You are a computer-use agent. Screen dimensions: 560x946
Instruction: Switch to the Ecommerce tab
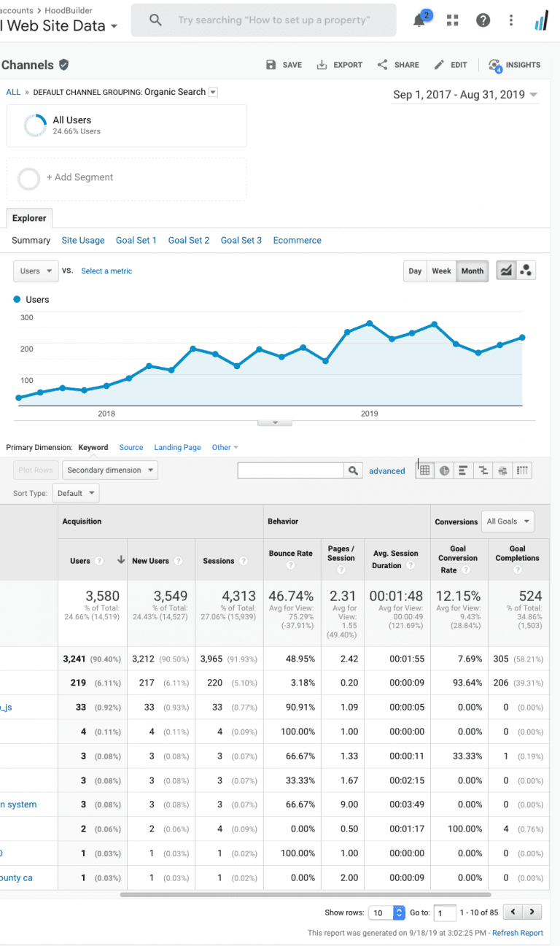click(297, 240)
